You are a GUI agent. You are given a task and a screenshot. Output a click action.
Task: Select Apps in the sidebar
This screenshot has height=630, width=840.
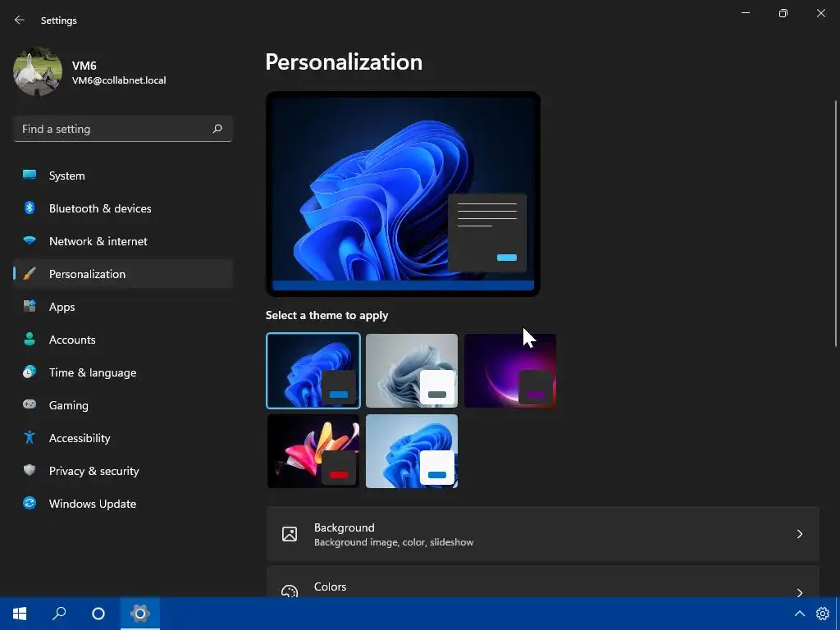[x=123, y=307]
